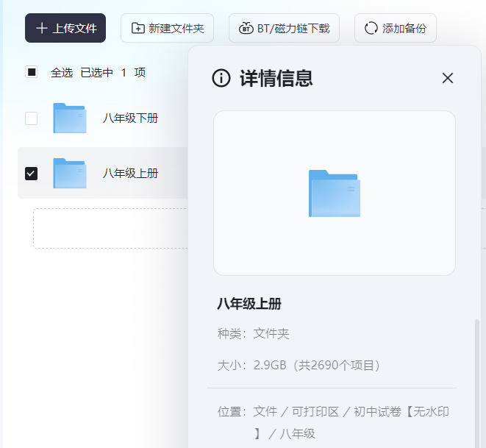This screenshot has width=486, height=448.
Task: Click the 添加备份 backup button
Action: 396,29
